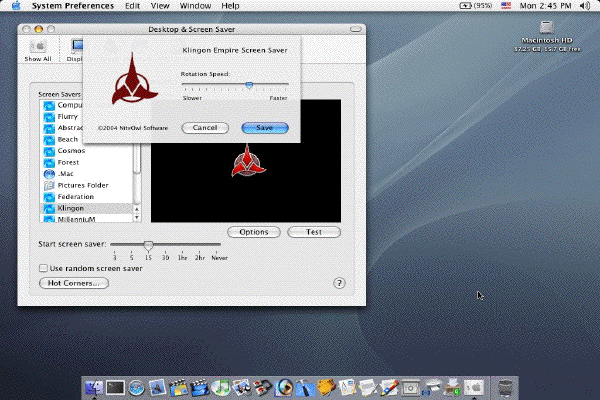The image size is (600, 400).
Task: Select Forest screen saver
Action: pyautogui.click(x=86, y=162)
